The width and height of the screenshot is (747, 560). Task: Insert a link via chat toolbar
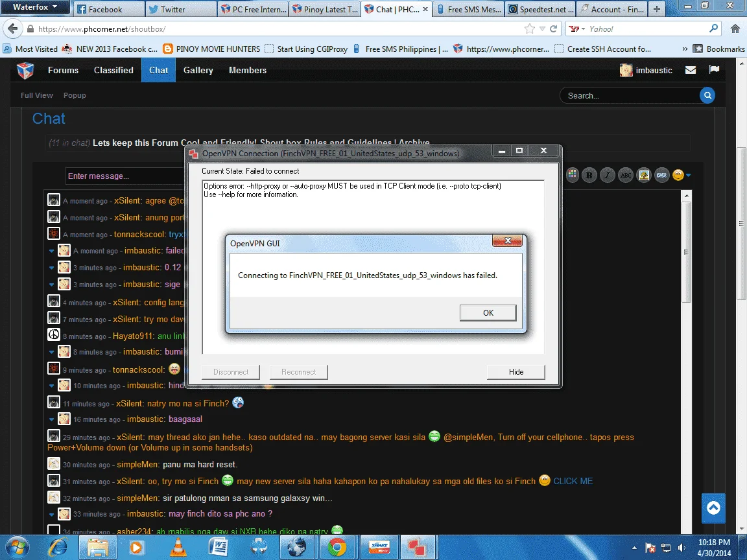point(661,175)
